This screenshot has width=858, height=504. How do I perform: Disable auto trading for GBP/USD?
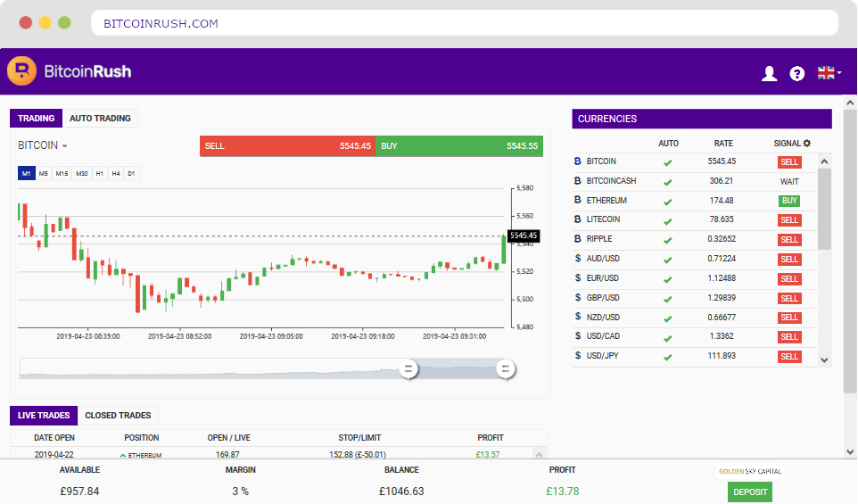[667, 298]
